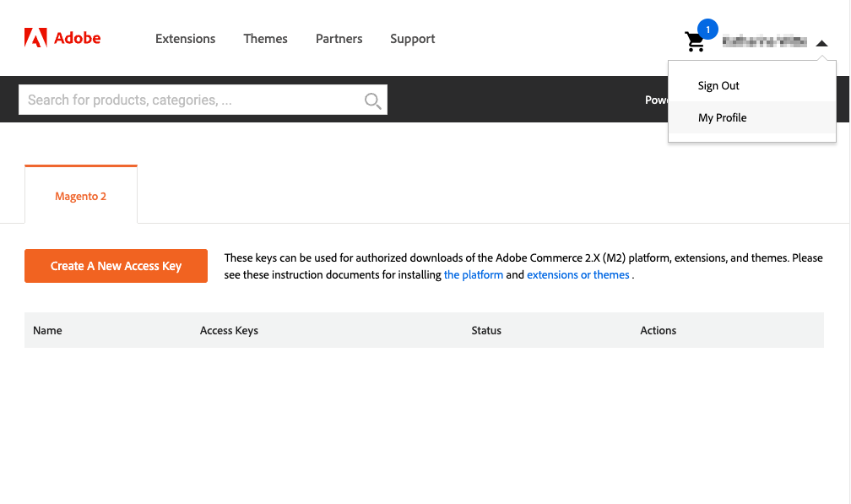Open the platform instructions link
This screenshot has width=851, height=504.
[474, 274]
